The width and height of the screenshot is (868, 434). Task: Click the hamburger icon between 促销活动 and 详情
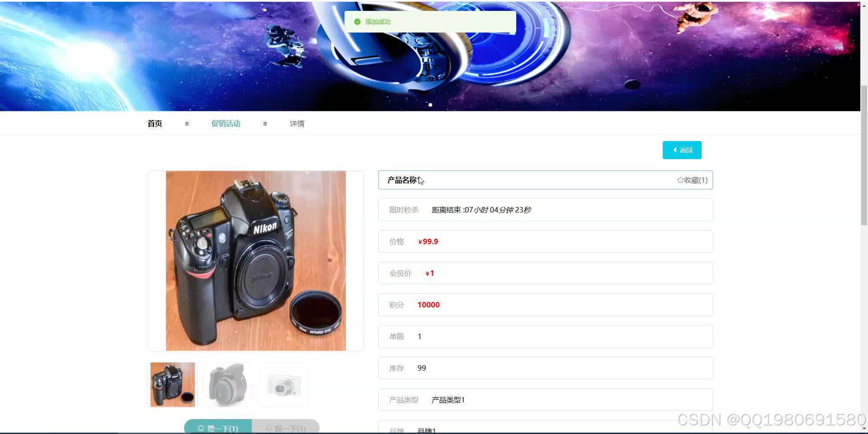265,123
